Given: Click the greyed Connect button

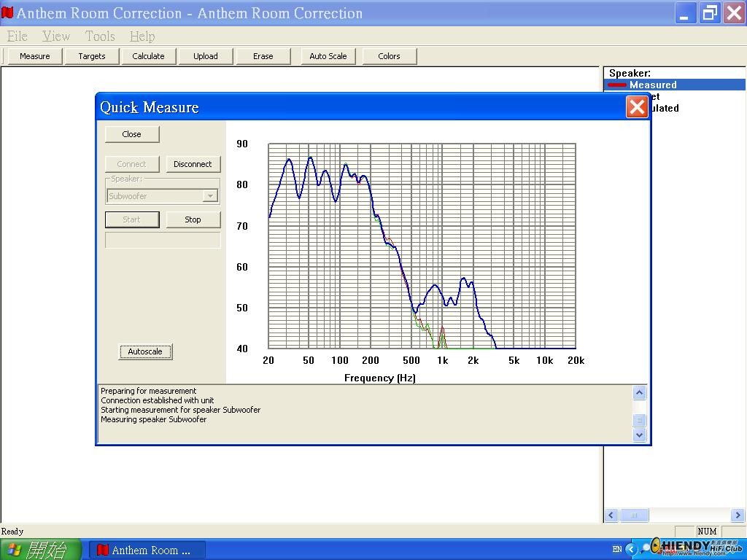Looking at the screenshot, I should pyautogui.click(x=132, y=164).
